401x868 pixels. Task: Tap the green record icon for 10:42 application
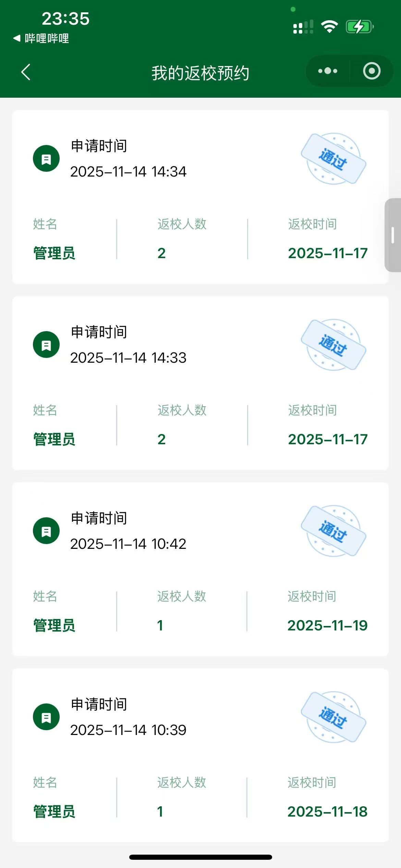pos(46,531)
